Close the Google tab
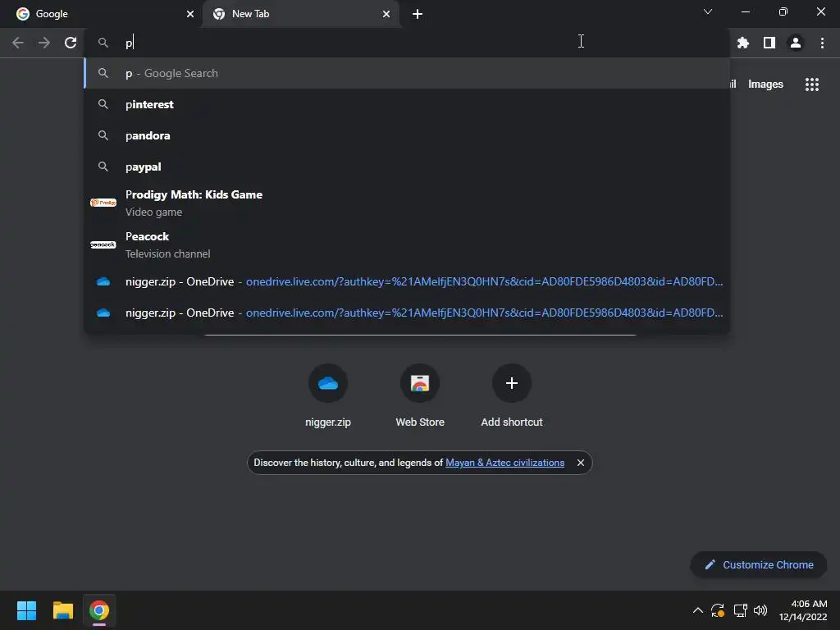Image resolution: width=840 pixels, height=630 pixels. coord(190,14)
